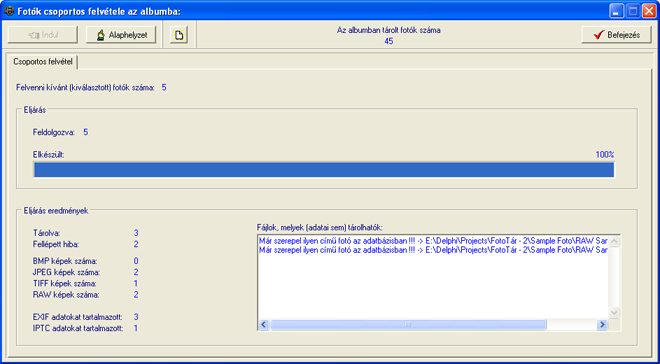Click the disabled Indul button
Viewport: 660px width, 364px height.
tap(43, 35)
